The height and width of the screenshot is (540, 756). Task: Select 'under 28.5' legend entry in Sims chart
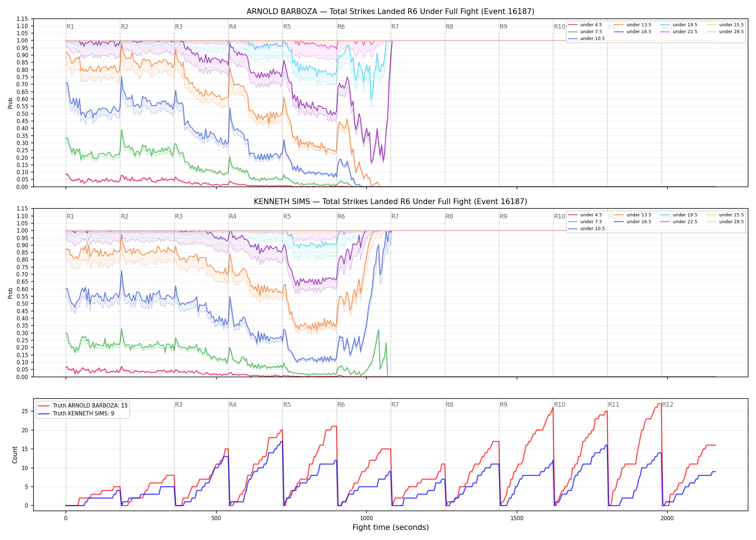(x=725, y=222)
